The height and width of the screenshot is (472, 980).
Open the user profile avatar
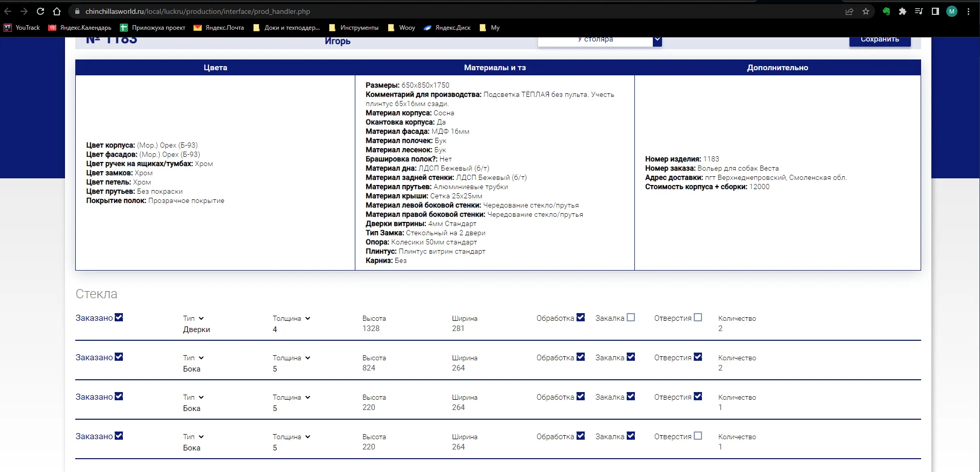point(952,11)
